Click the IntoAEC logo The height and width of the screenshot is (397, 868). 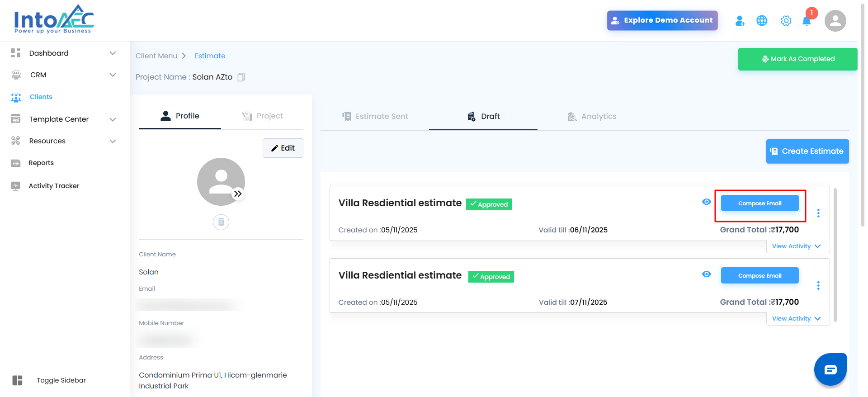pos(54,19)
